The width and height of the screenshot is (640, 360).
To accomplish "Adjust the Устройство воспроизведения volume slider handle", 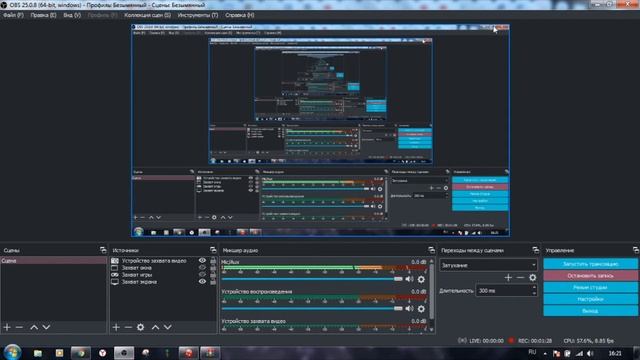I will (398, 309).
